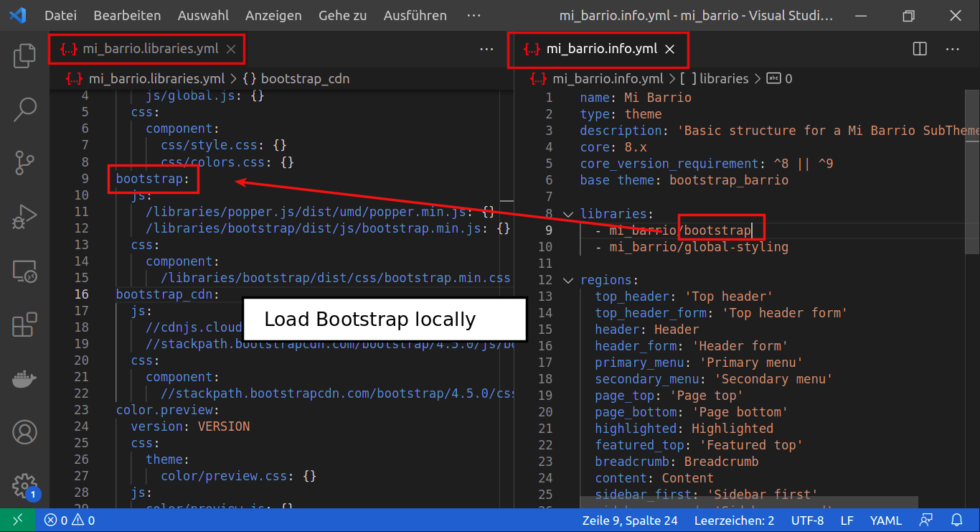Split the editor using the top-right icon
This screenshot has width=980, height=532.
(x=919, y=49)
